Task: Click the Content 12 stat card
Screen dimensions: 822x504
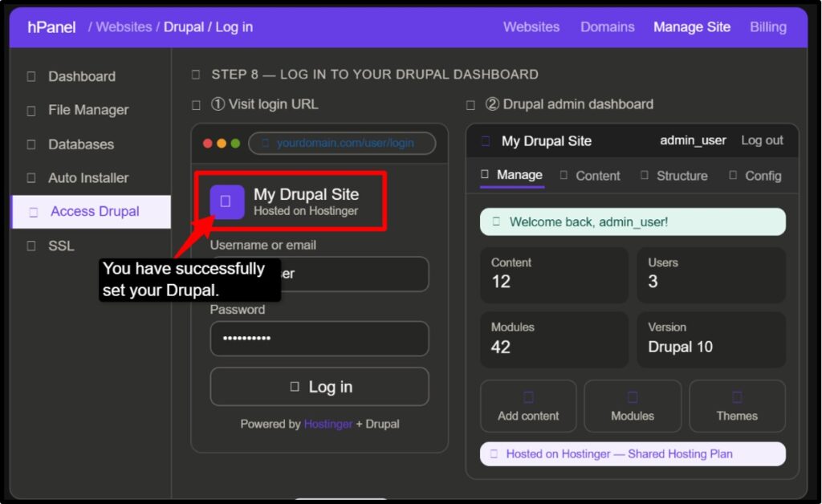Action: 554,274
